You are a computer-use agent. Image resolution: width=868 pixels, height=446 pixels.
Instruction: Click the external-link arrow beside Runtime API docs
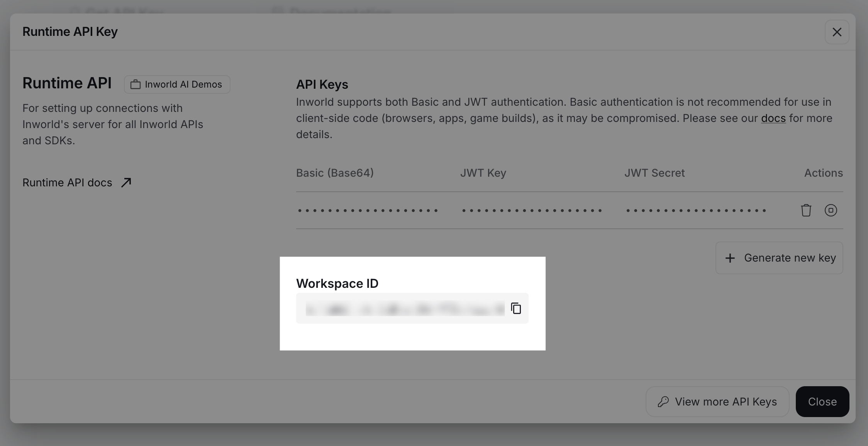[126, 182]
